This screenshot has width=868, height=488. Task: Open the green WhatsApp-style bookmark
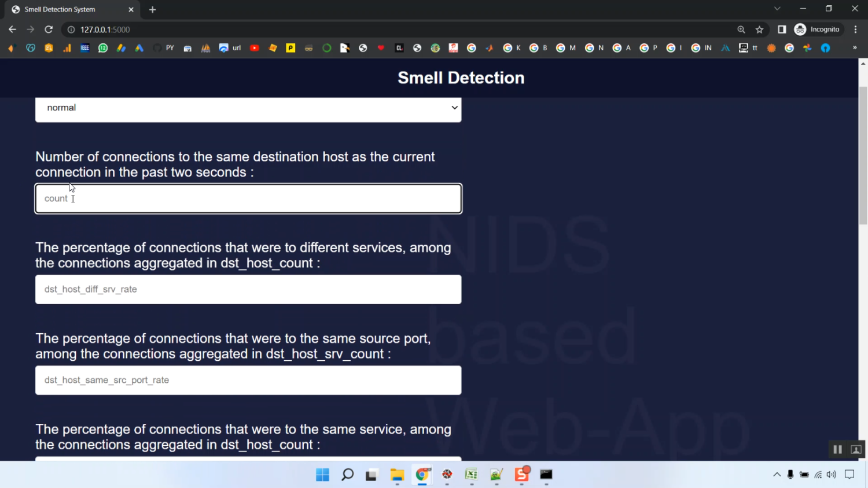pos(103,48)
